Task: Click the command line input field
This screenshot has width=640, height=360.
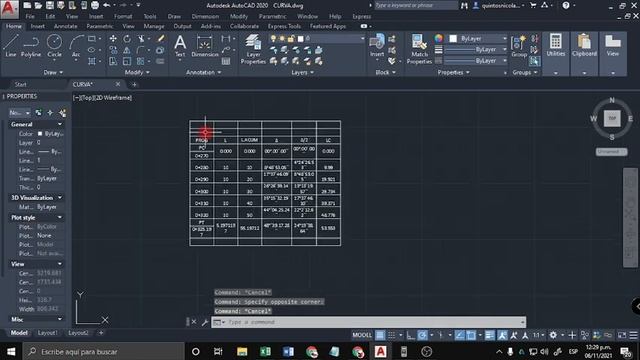Action: click(369, 322)
